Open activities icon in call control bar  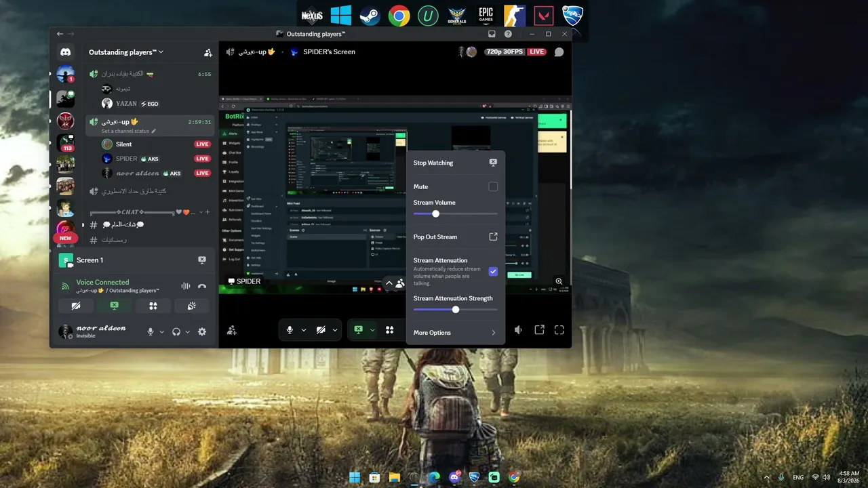390,330
